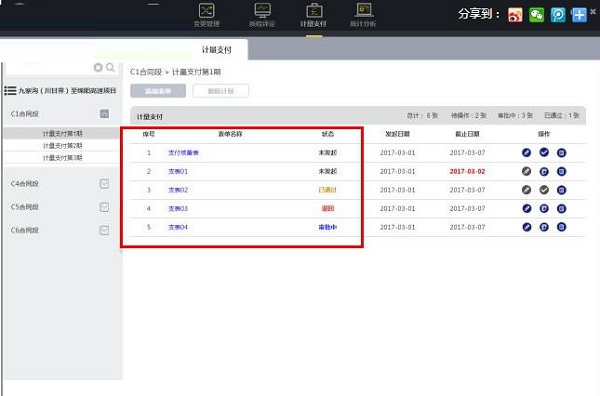Select the C4合同段 tree label

tap(25, 184)
